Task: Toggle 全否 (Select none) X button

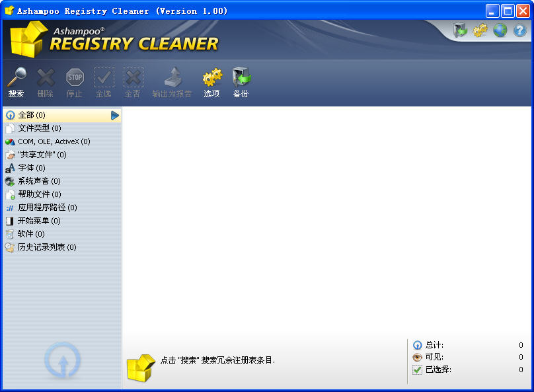Action: tap(133, 78)
